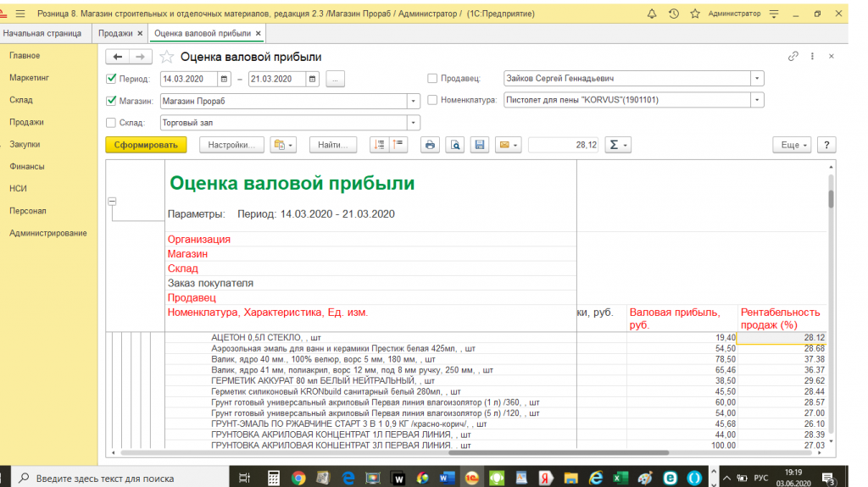Open the Настройки... button
Viewport: 868px width, 487px height.
231,145
